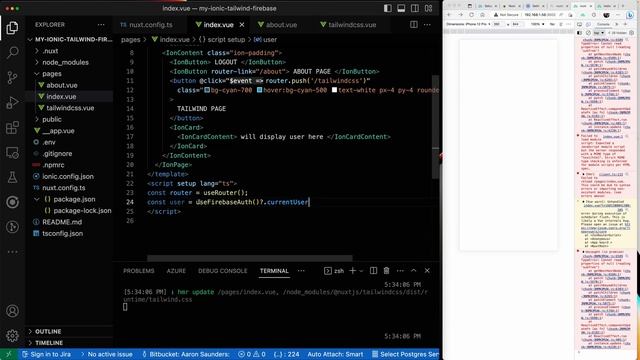Open the Testing beaker view

[x=12, y=177]
